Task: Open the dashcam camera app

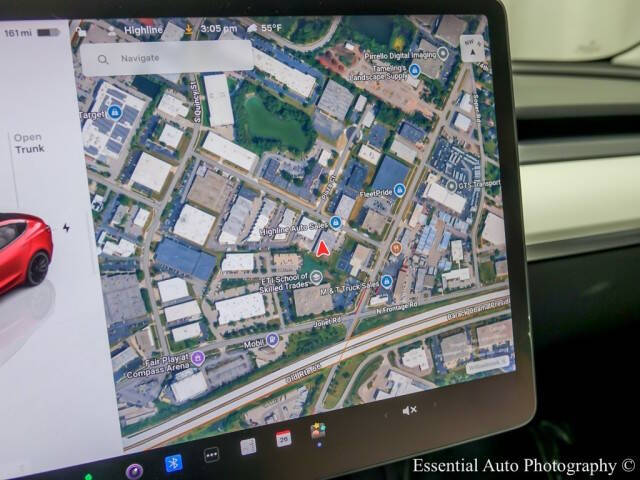Action: 134,471
